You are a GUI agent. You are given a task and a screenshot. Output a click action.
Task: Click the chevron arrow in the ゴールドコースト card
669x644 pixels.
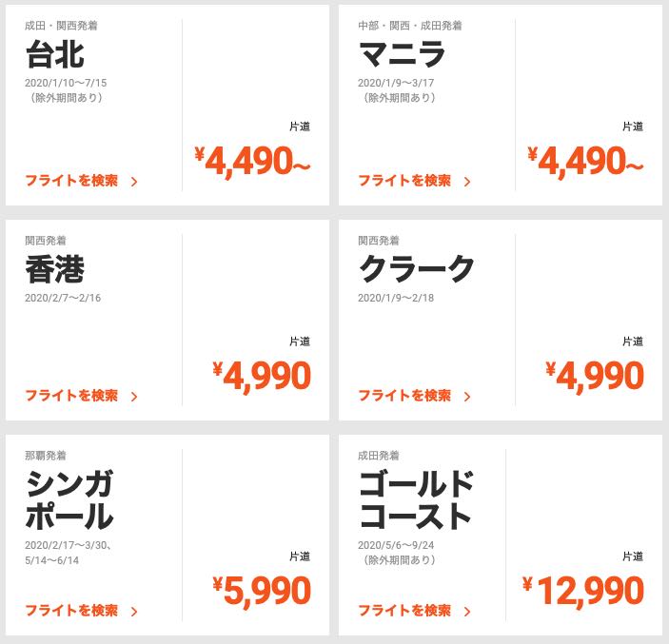pyautogui.click(x=467, y=612)
